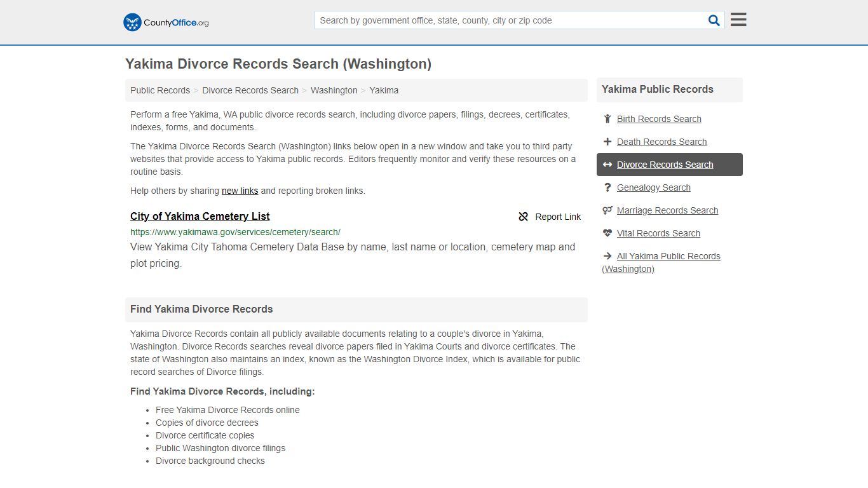Click the broken link Report icon
The width and height of the screenshot is (868, 488).
(524, 217)
